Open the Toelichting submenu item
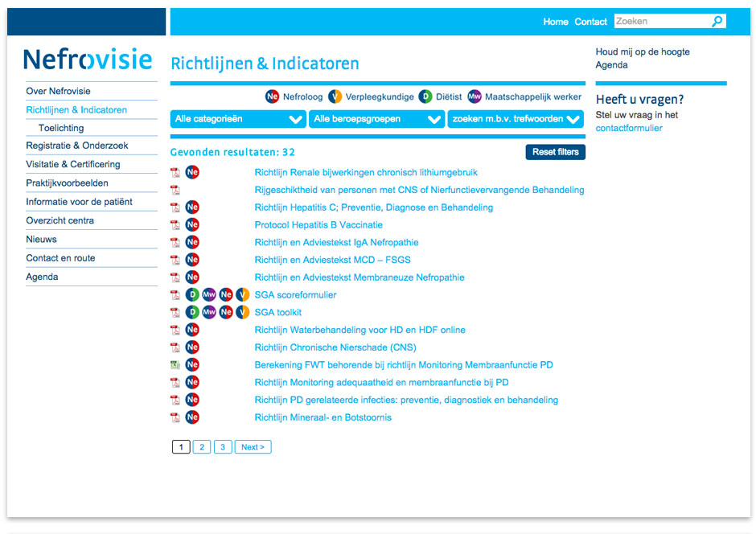The width and height of the screenshot is (756, 534). [61, 128]
